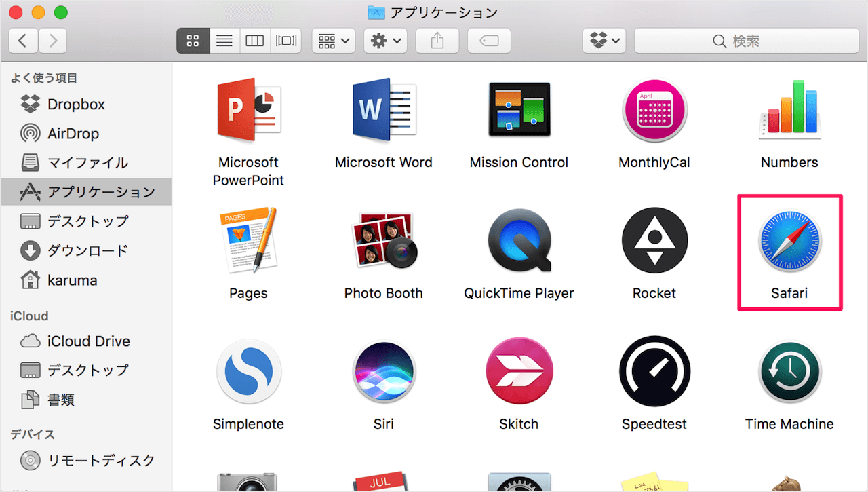Click the Rocket app icon
The width and height of the screenshot is (868, 492).
click(654, 240)
